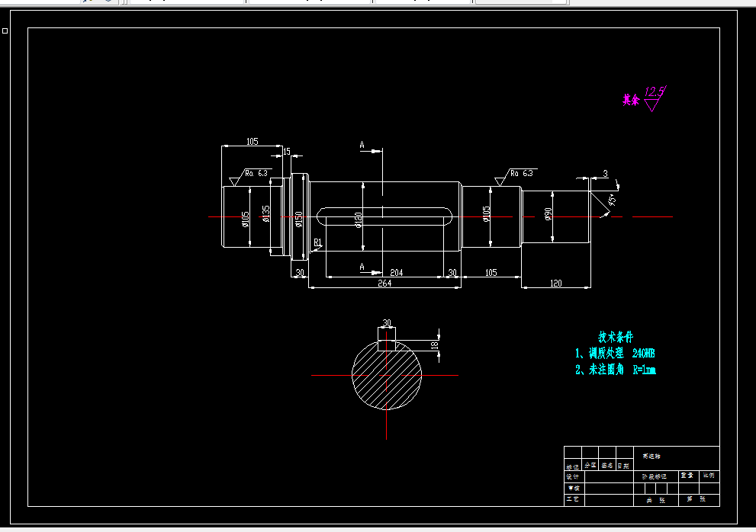Select the cyan '技术条件' heading
This screenshot has height=532, width=756.
coord(616,337)
